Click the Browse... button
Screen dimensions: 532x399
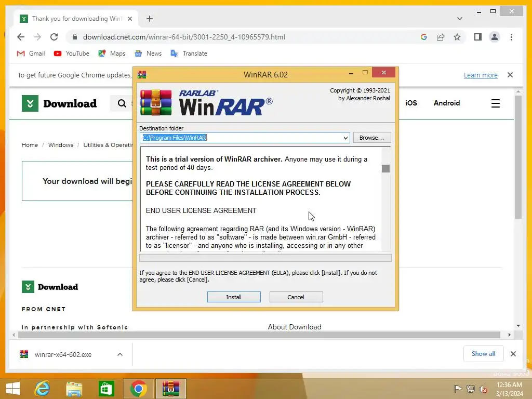tap(372, 137)
